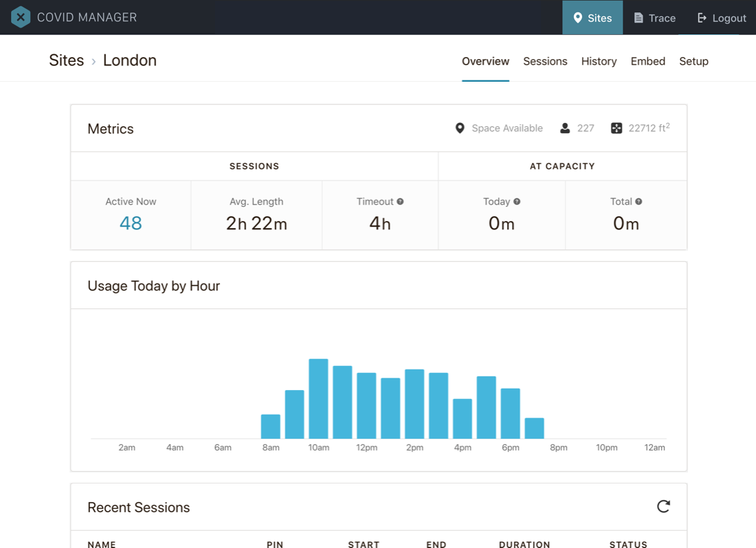Click the Timeout value 4h

[380, 223]
